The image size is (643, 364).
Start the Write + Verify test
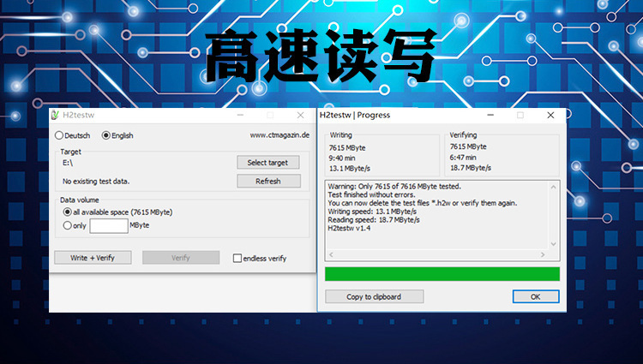pos(93,258)
